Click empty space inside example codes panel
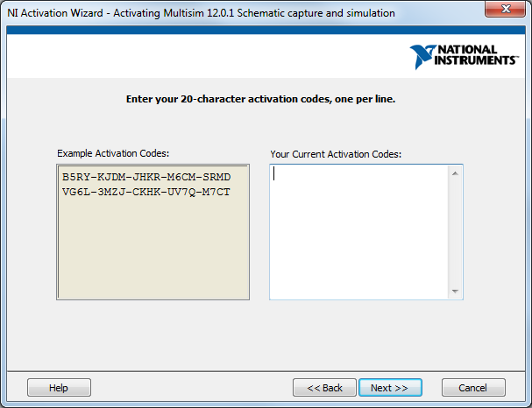The height and width of the screenshot is (408, 532). [x=153, y=254]
